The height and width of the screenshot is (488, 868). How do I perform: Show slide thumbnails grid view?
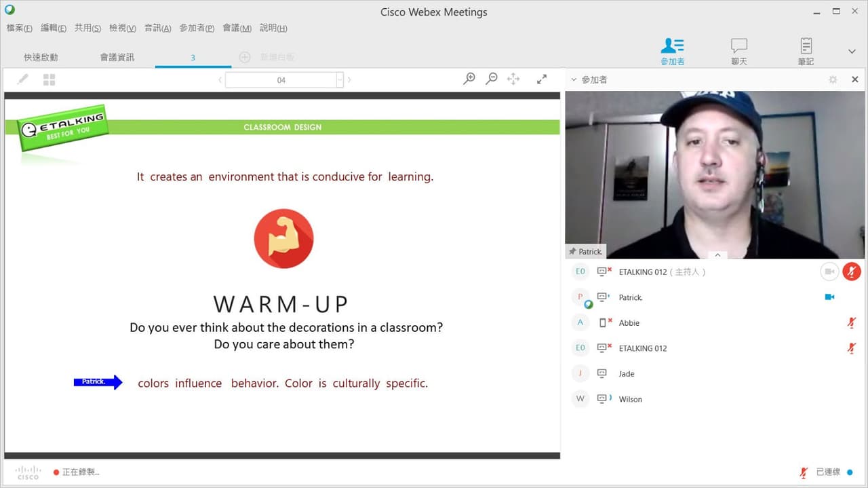[x=49, y=79]
